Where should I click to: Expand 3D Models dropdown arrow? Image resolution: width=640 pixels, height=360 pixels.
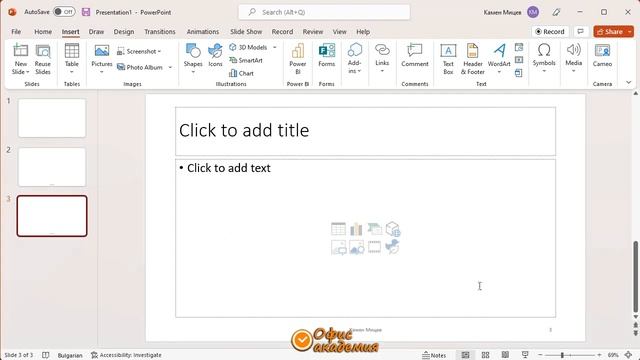[x=275, y=47]
